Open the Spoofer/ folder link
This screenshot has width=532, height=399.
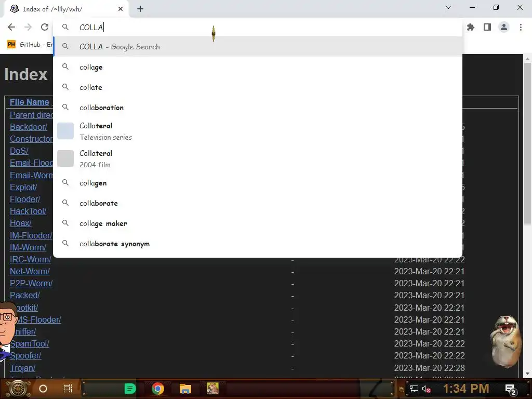[25, 355]
